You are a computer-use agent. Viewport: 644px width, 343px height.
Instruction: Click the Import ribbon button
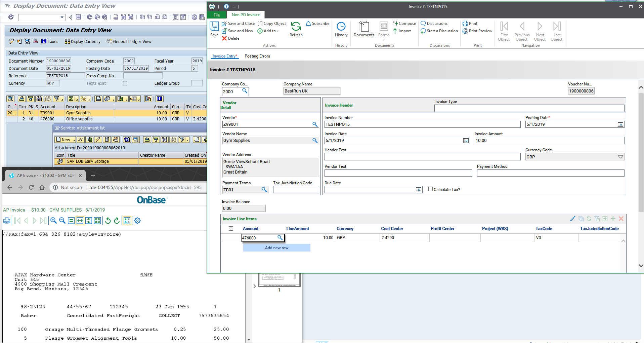coord(402,31)
